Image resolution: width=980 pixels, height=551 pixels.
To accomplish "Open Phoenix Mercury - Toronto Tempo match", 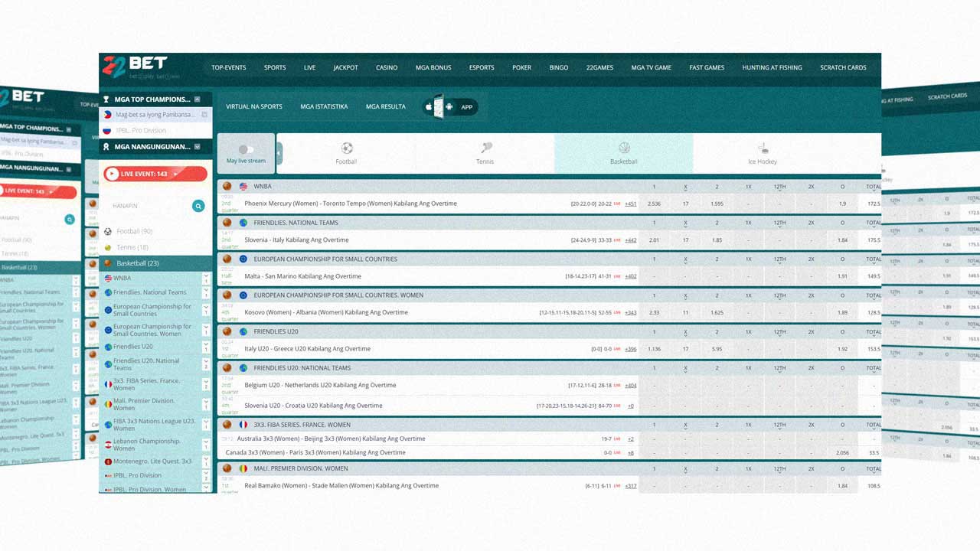I will pos(351,204).
